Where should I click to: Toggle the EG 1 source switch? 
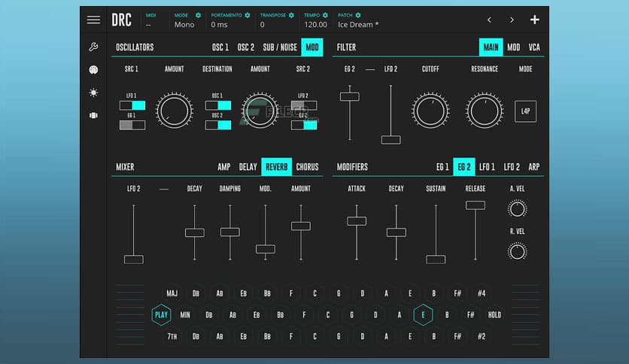coord(132,125)
